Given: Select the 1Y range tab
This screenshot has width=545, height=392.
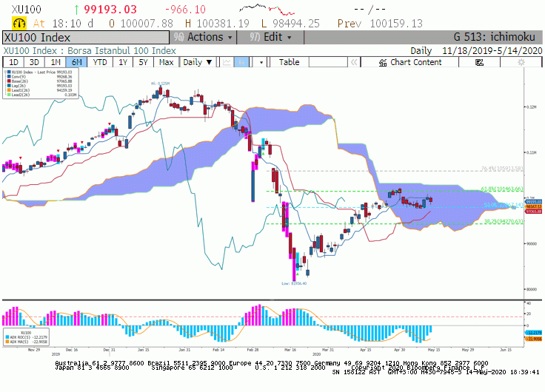Looking at the screenshot, I should (123, 62).
